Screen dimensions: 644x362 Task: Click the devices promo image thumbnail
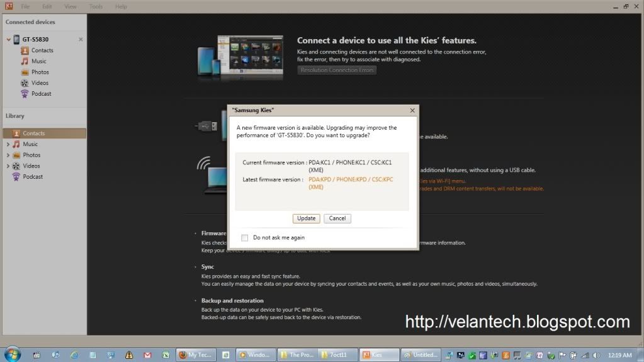point(240,57)
